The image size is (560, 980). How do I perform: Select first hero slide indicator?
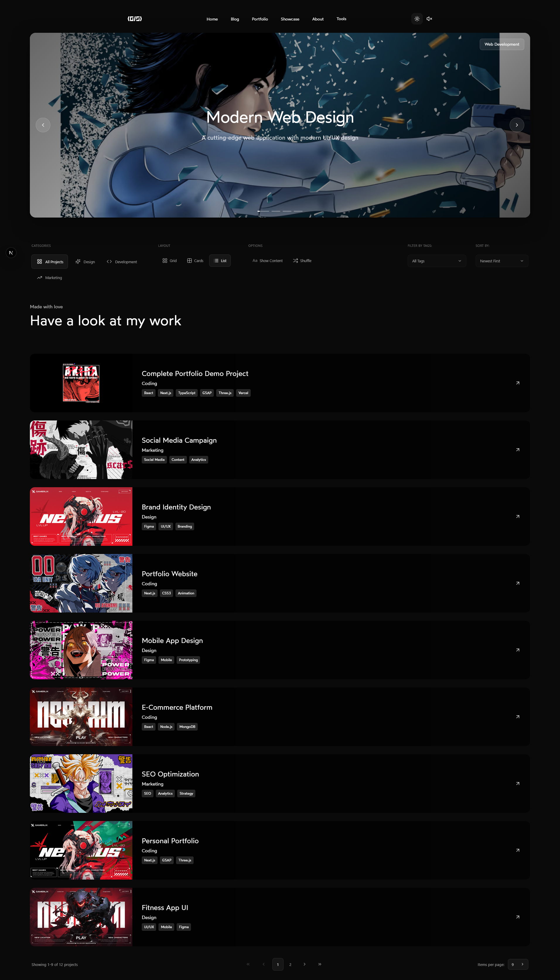263,211
